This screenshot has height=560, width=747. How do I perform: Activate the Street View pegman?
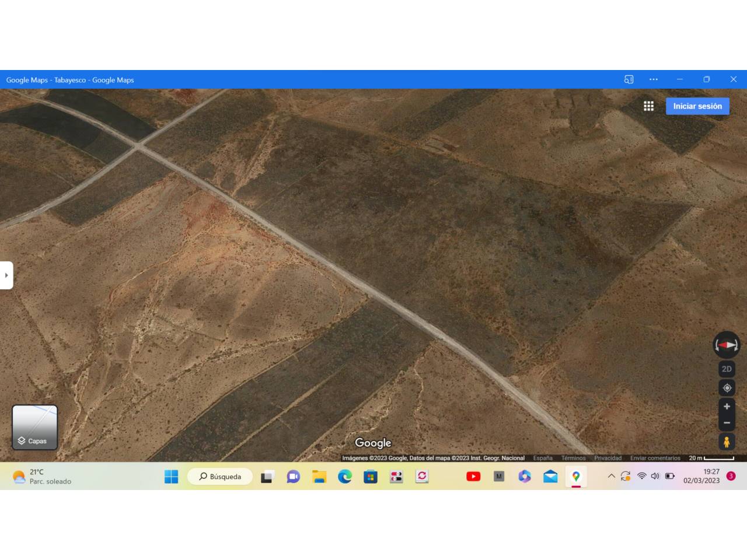[727, 442]
